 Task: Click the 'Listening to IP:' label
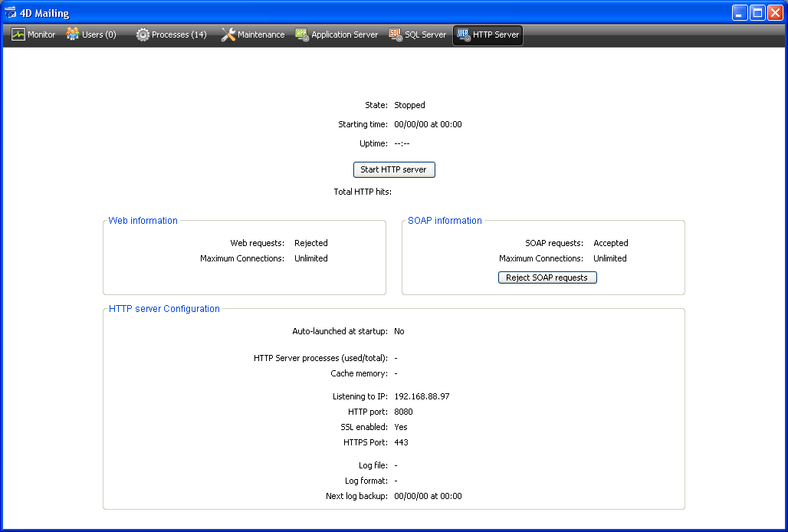(x=360, y=396)
